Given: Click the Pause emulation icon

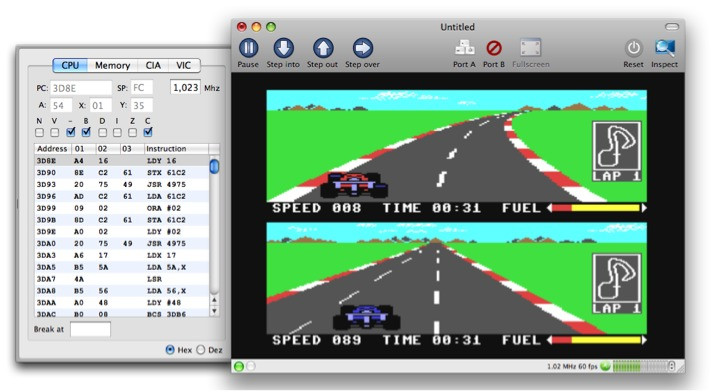Looking at the screenshot, I should (x=248, y=48).
